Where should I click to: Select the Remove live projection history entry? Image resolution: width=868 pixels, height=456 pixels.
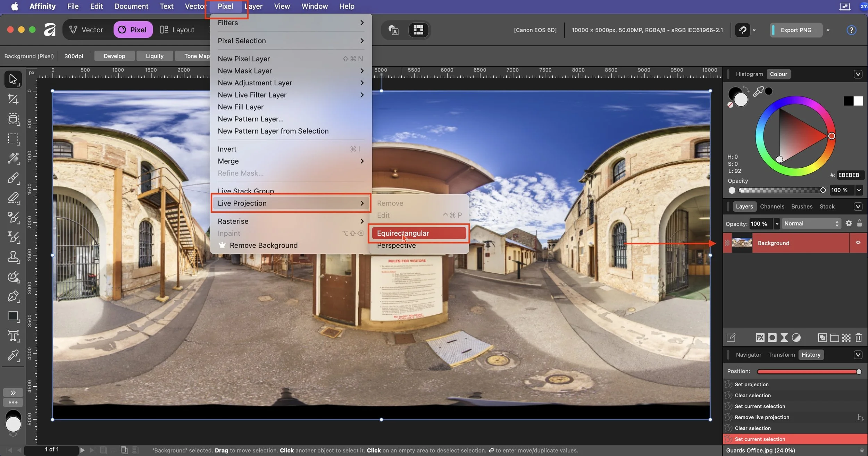point(762,417)
